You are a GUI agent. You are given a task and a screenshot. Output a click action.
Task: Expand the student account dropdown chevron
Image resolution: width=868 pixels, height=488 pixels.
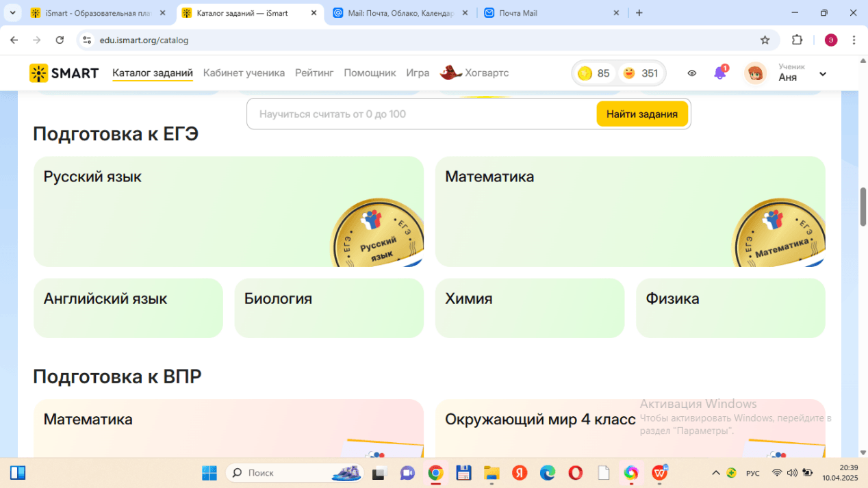(823, 74)
